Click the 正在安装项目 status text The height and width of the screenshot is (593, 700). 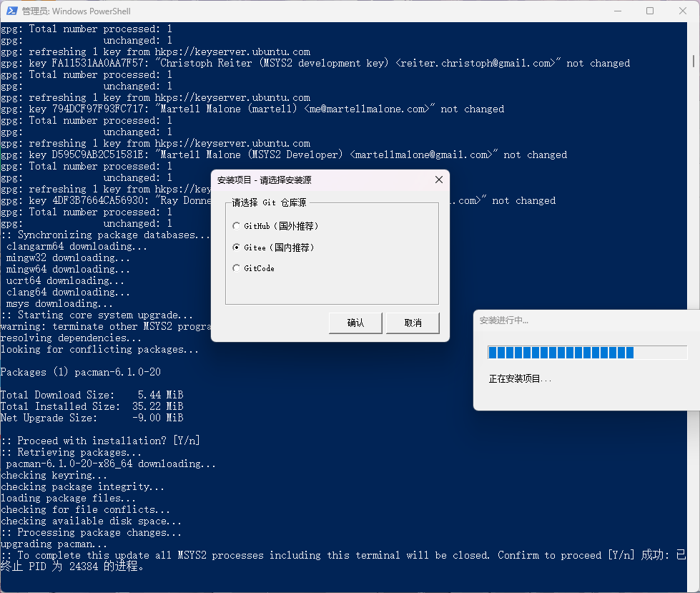tap(520, 378)
